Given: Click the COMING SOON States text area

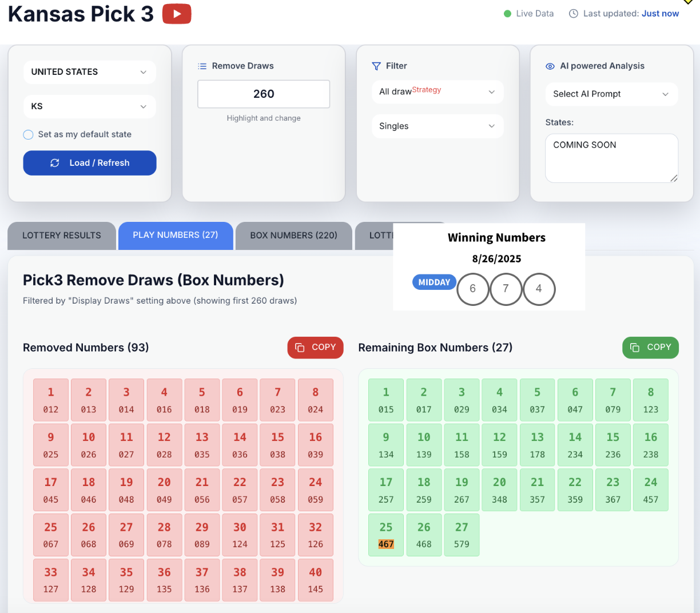Looking at the screenshot, I should point(611,158).
